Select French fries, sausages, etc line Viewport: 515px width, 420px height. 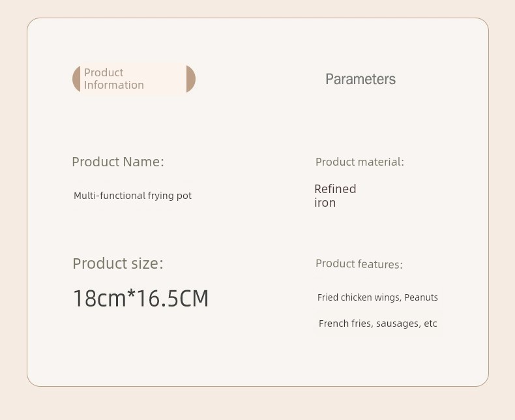377,323
